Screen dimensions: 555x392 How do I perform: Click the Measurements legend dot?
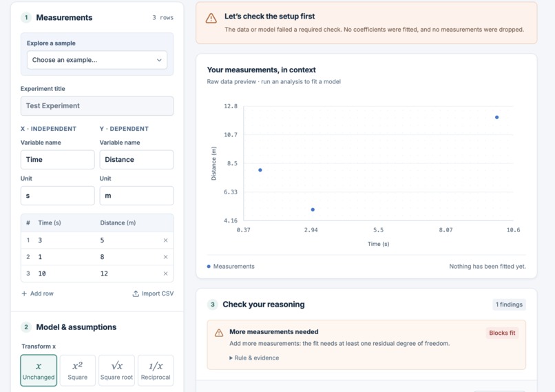pyautogui.click(x=209, y=267)
